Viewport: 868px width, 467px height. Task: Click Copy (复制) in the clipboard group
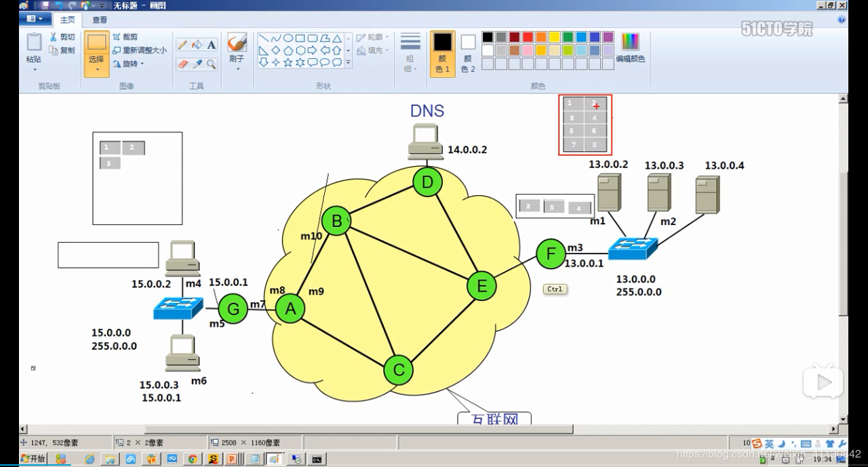[x=62, y=50]
